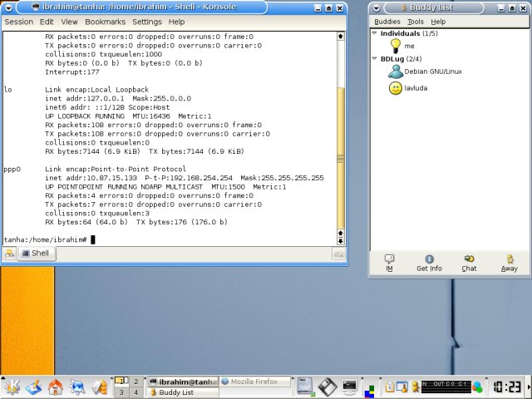The width and height of the screenshot is (532, 399).
Task: Select the lavluda buddy
Action: pyautogui.click(x=408, y=88)
